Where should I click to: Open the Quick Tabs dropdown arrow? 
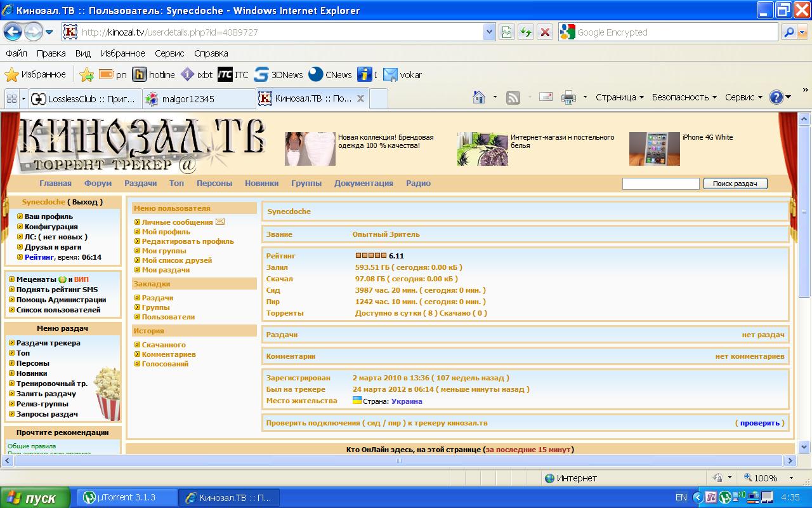pyautogui.click(x=24, y=98)
